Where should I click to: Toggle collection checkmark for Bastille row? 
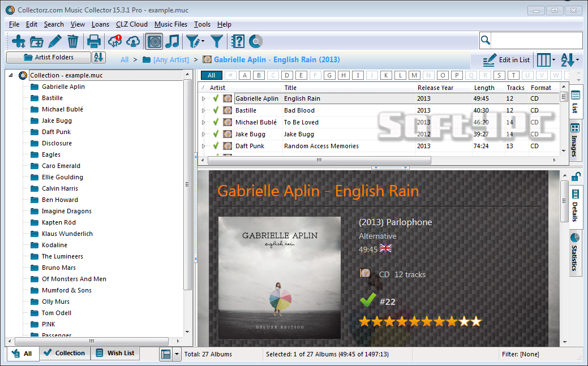(x=216, y=110)
